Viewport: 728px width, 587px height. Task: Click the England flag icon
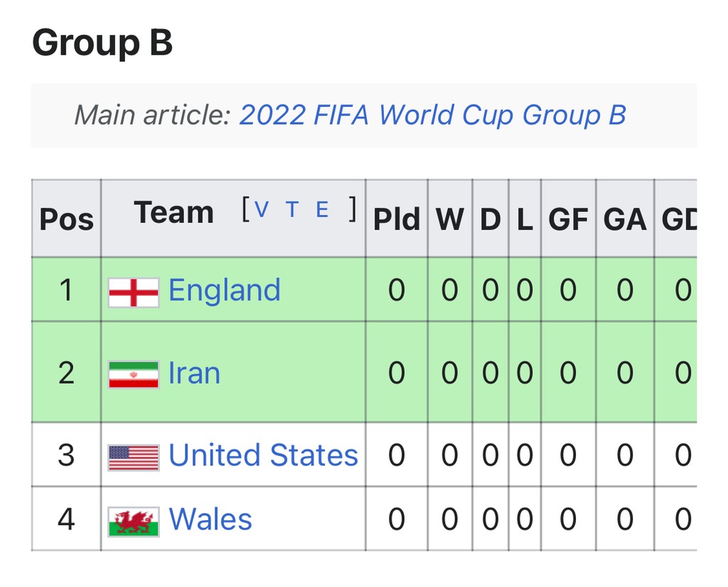tap(134, 292)
